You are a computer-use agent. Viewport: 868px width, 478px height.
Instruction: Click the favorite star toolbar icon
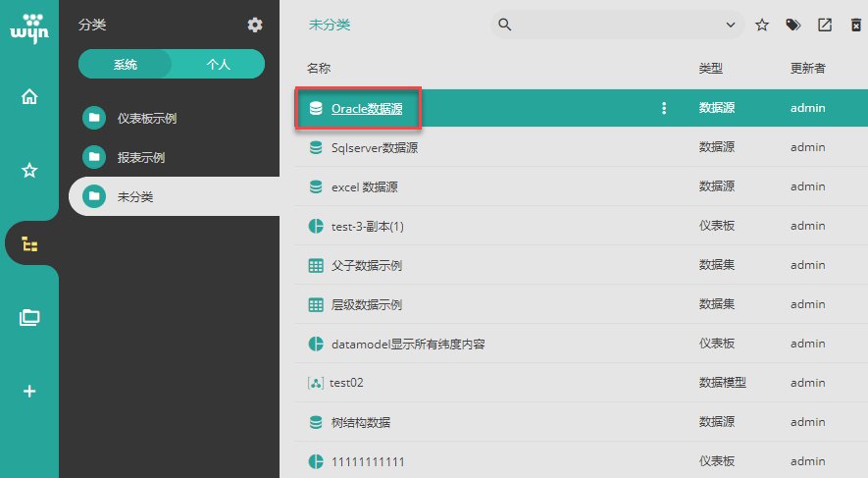762,25
